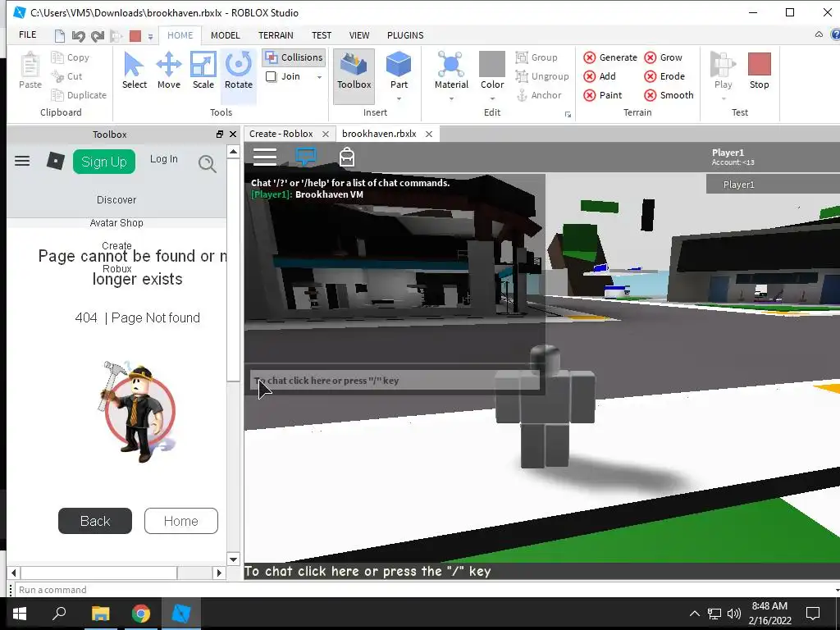
Task: Click terrain Add button
Action: pos(600,76)
